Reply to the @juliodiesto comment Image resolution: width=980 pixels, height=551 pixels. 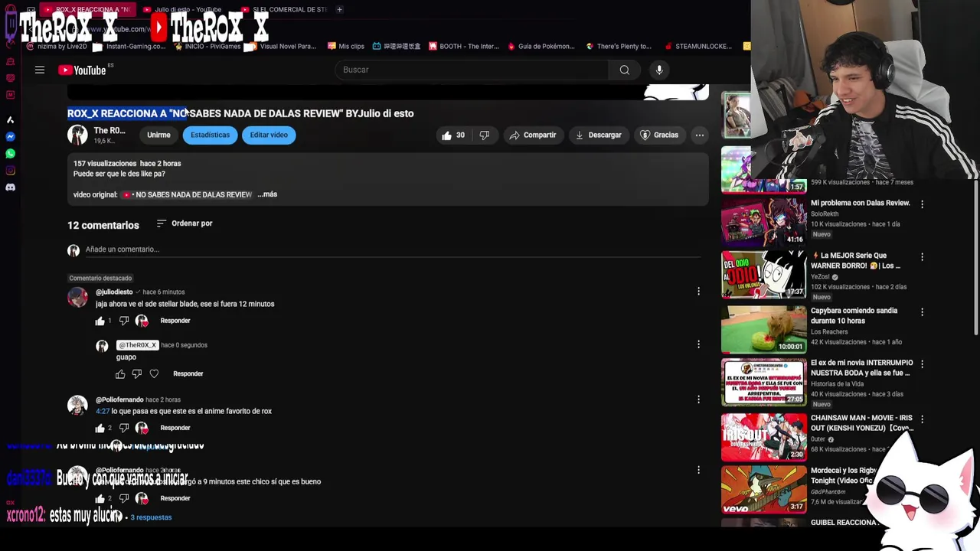(x=175, y=321)
